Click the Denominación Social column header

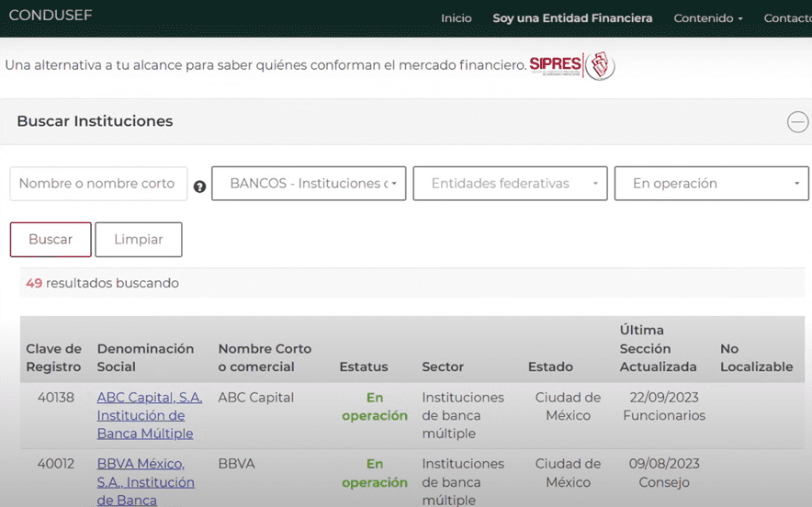(145, 357)
